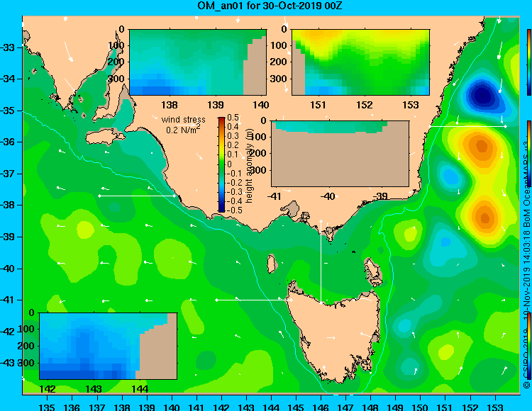Click the orange warm eddy near 152.5E, -36
This screenshot has height=411, width=532.
(x=482, y=147)
